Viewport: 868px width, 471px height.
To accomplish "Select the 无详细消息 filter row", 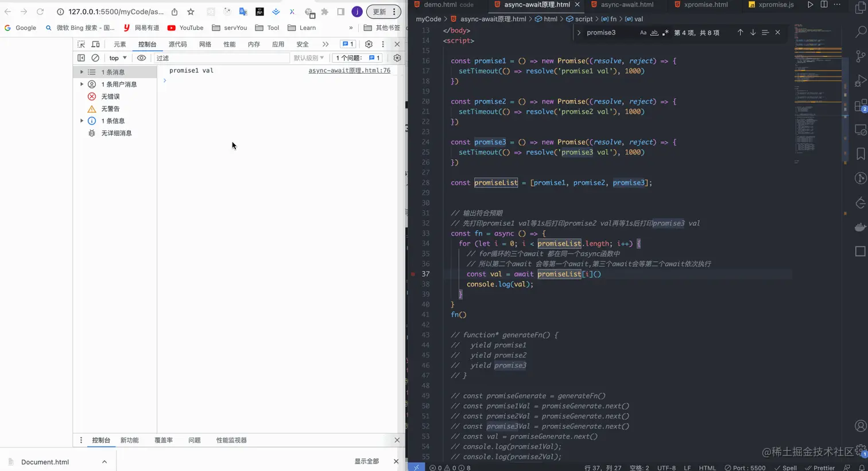I will (115, 133).
